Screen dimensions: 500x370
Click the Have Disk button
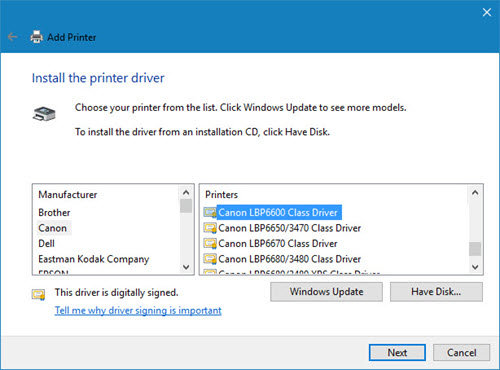click(436, 292)
